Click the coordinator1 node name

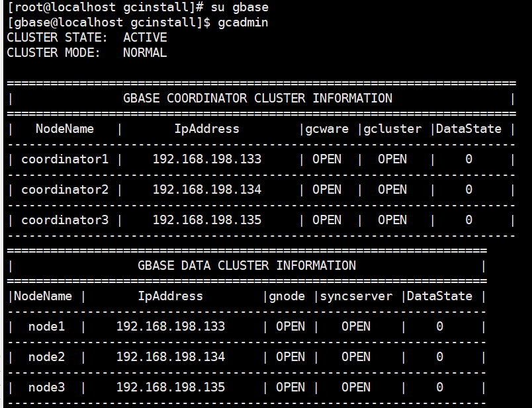click(65, 159)
